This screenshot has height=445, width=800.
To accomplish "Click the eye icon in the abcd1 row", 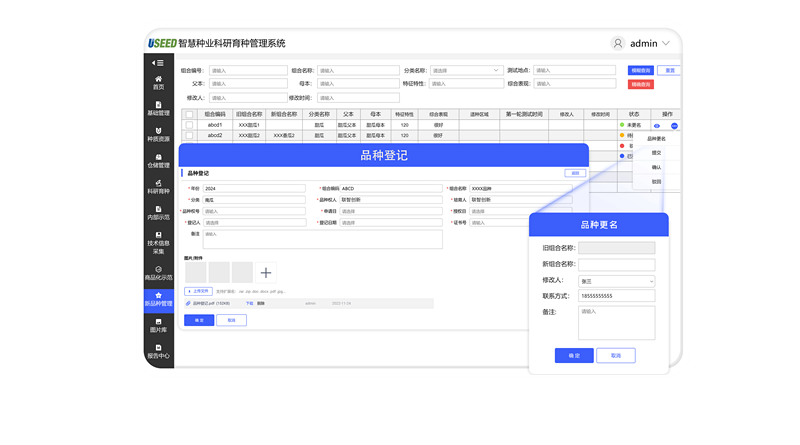I will 656,125.
